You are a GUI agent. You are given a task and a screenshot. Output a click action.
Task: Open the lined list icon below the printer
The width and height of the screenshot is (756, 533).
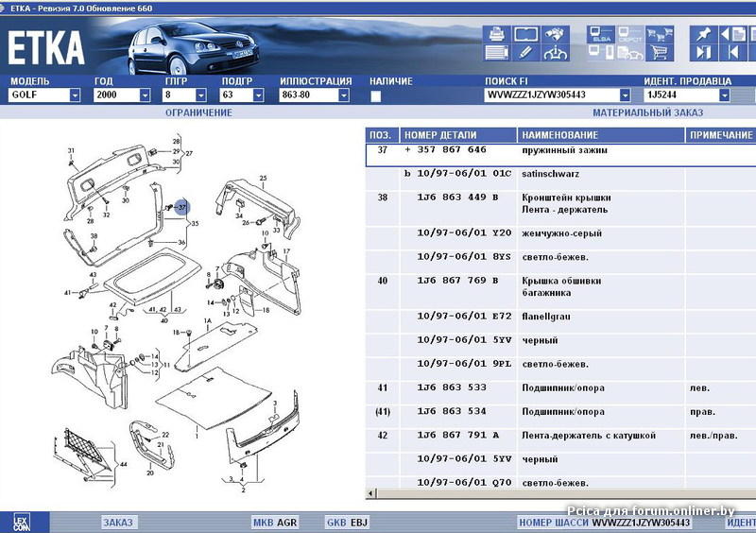(496, 52)
